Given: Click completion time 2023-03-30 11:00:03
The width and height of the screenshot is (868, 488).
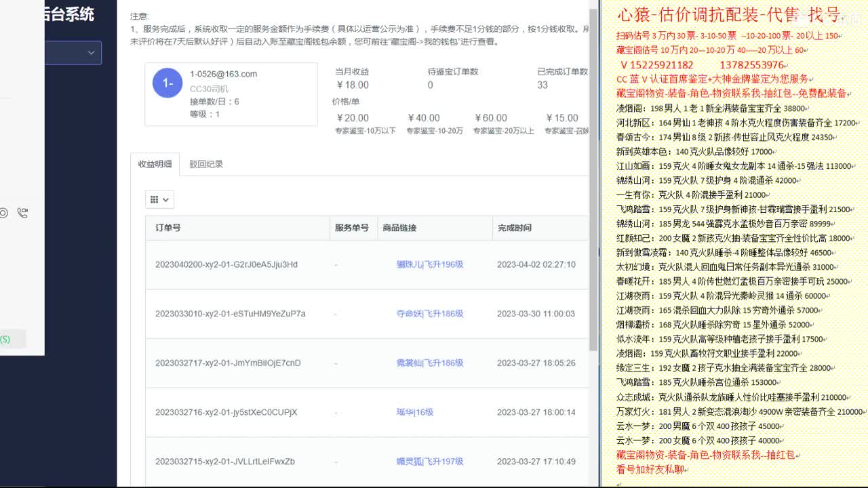Looking at the screenshot, I should point(536,314).
